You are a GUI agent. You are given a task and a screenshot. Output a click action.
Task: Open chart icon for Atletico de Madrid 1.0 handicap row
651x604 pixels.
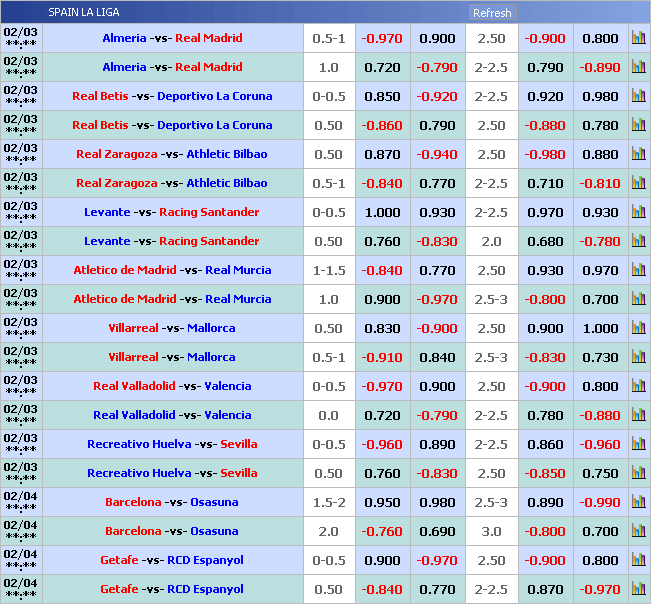(638, 299)
